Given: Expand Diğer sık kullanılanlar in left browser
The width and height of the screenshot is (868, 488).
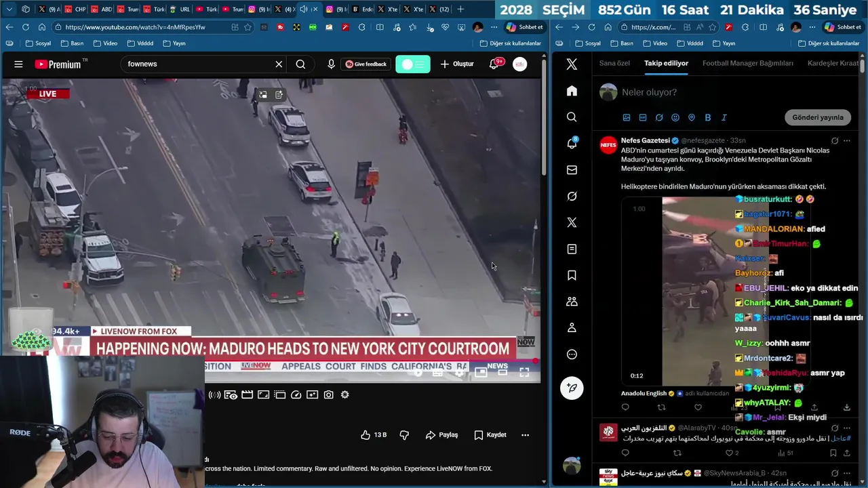Looking at the screenshot, I should click(x=510, y=43).
